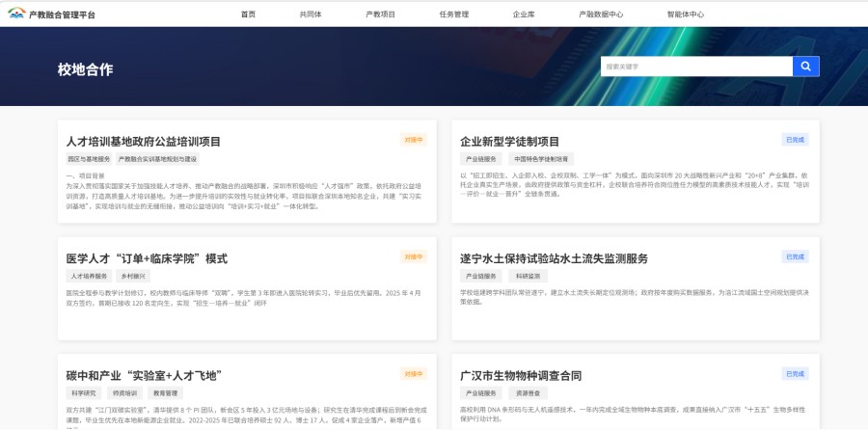The height and width of the screenshot is (430, 868).
Task: Click 已完成 badge on 遂宁水土保持 card
Action: (x=795, y=256)
